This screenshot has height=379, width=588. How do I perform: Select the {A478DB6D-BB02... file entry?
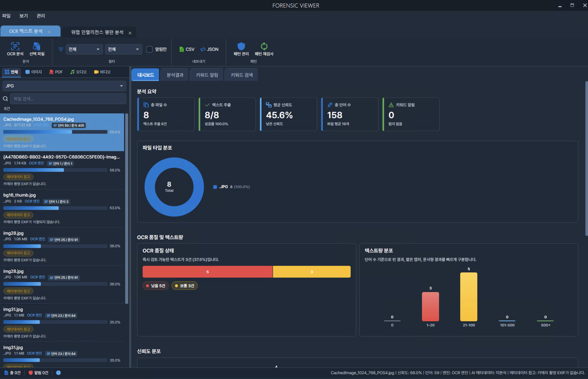[x=62, y=170]
